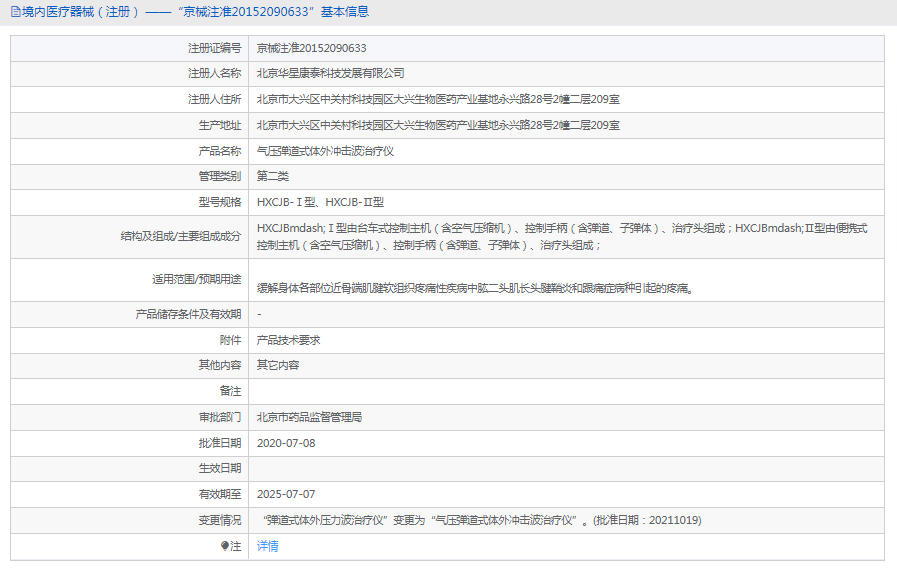Click expiry date 2025-07-07

pos(286,494)
